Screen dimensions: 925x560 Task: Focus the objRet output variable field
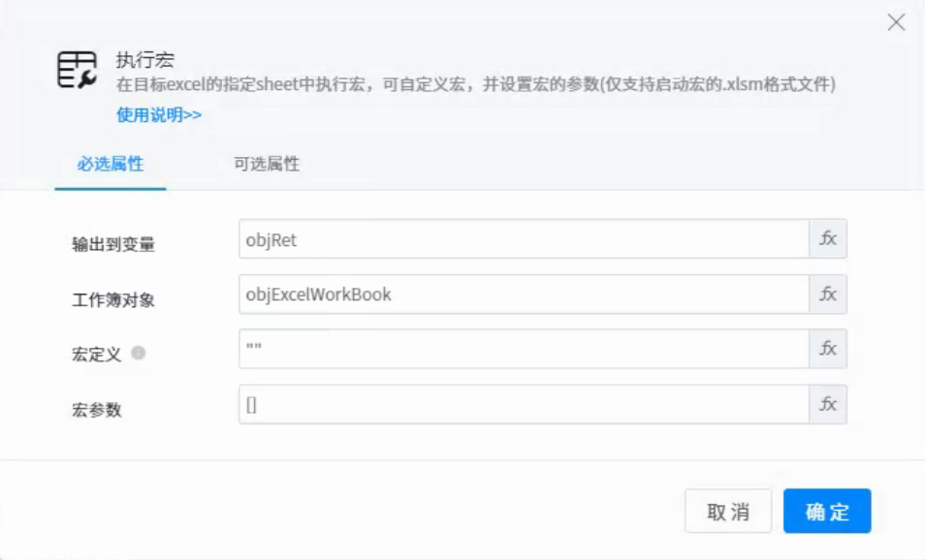click(524, 239)
